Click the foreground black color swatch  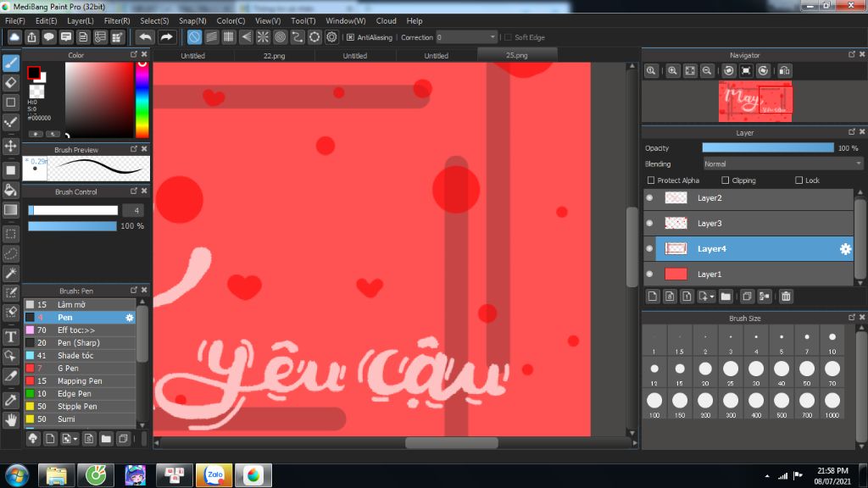(x=34, y=73)
